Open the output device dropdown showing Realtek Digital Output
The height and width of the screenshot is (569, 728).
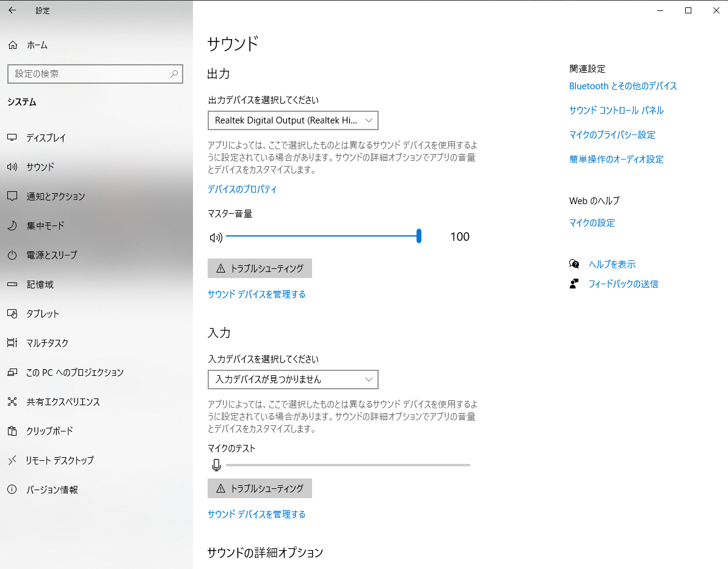[293, 120]
